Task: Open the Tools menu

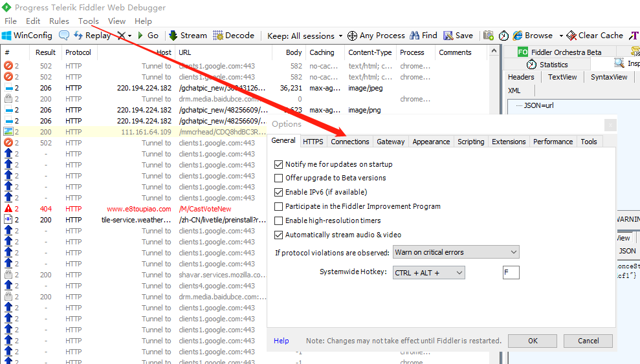Action: (89, 21)
